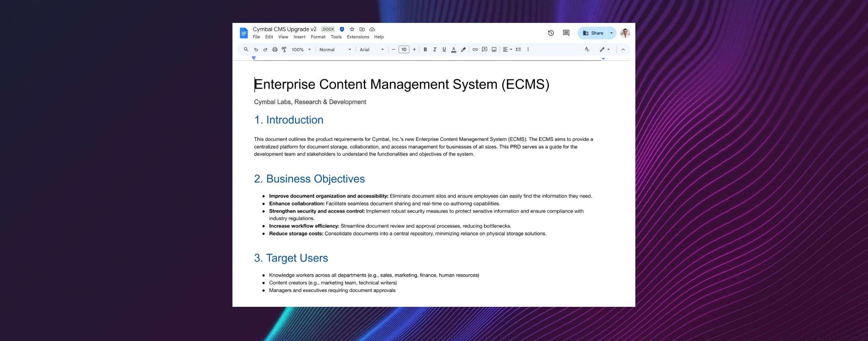
Task: Click the 1. Introduction heading
Action: (x=289, y=120)
